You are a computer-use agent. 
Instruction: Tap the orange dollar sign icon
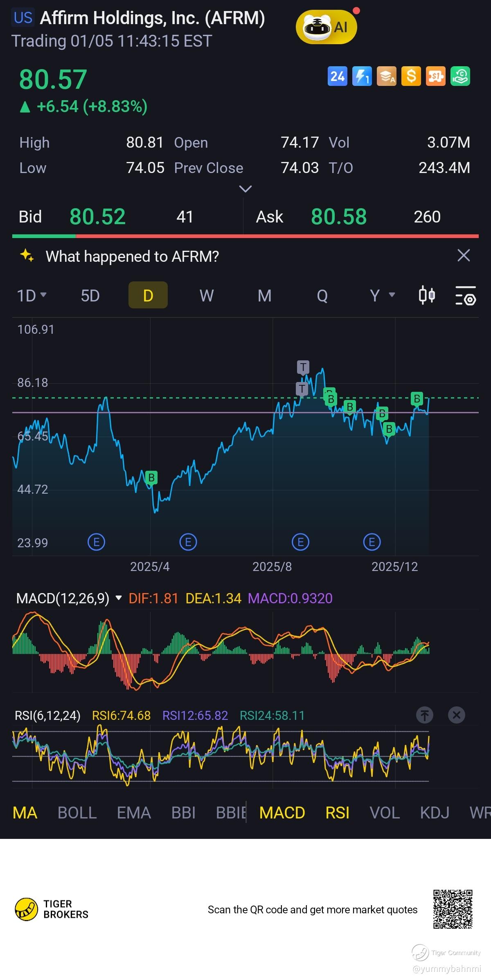click(x=411, y=76)
